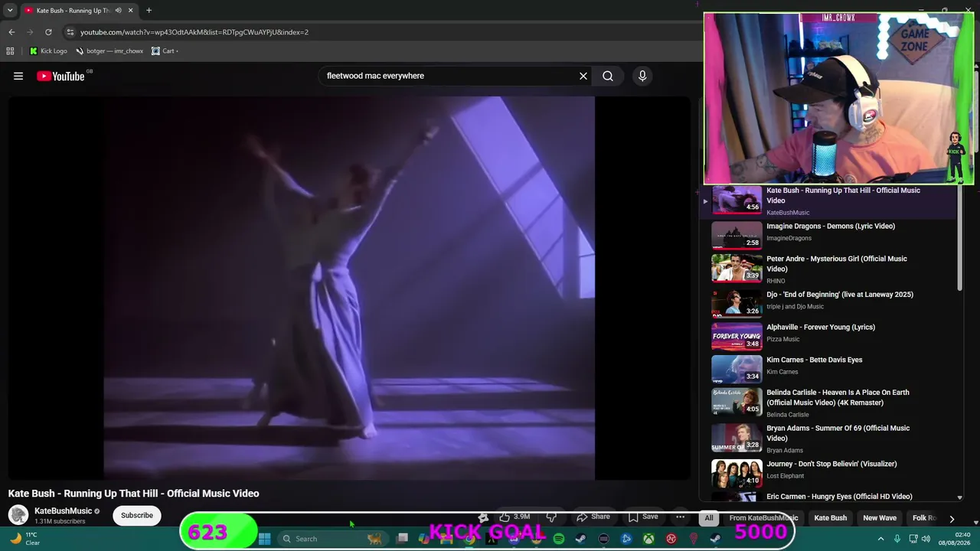Close the Kate Bush browser tab
Viewport: 980px width, 551px height.
coord(131,11)
